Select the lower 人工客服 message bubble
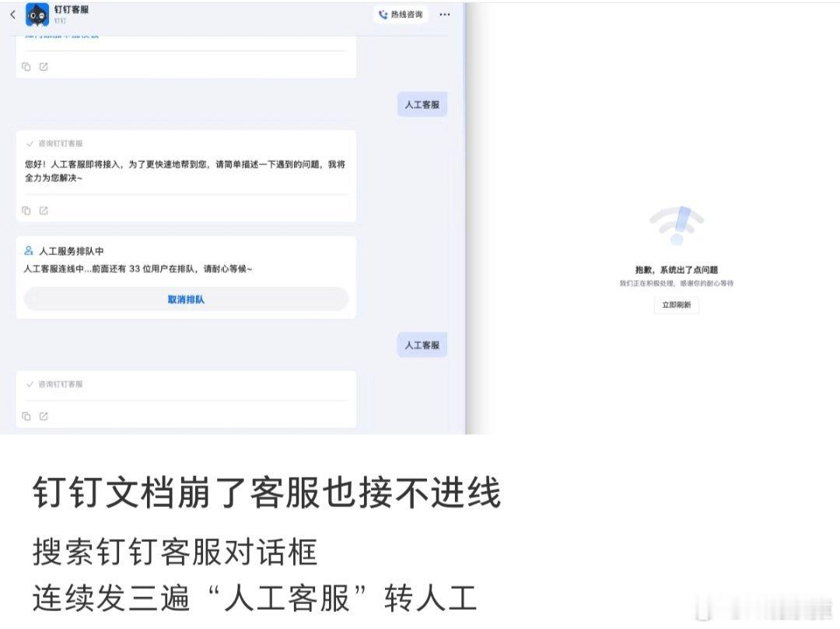The image size is (840, 629). pos(422,344)
